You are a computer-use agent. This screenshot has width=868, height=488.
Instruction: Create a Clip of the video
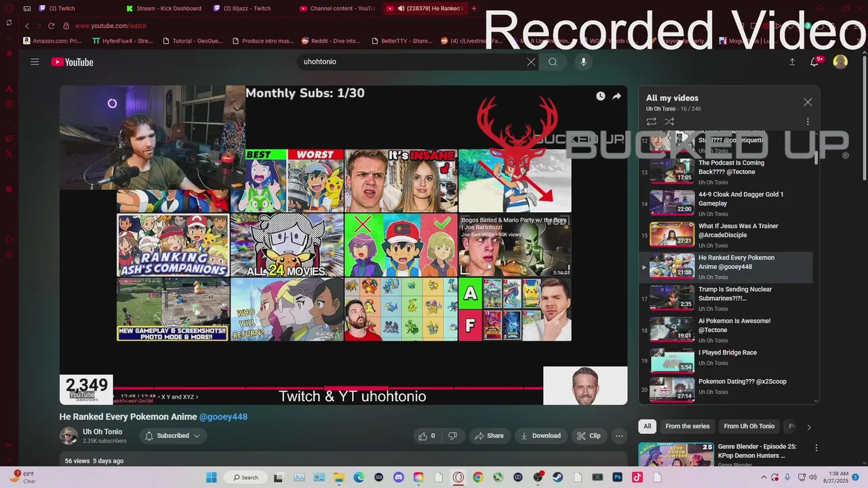[x=589, y=436]
